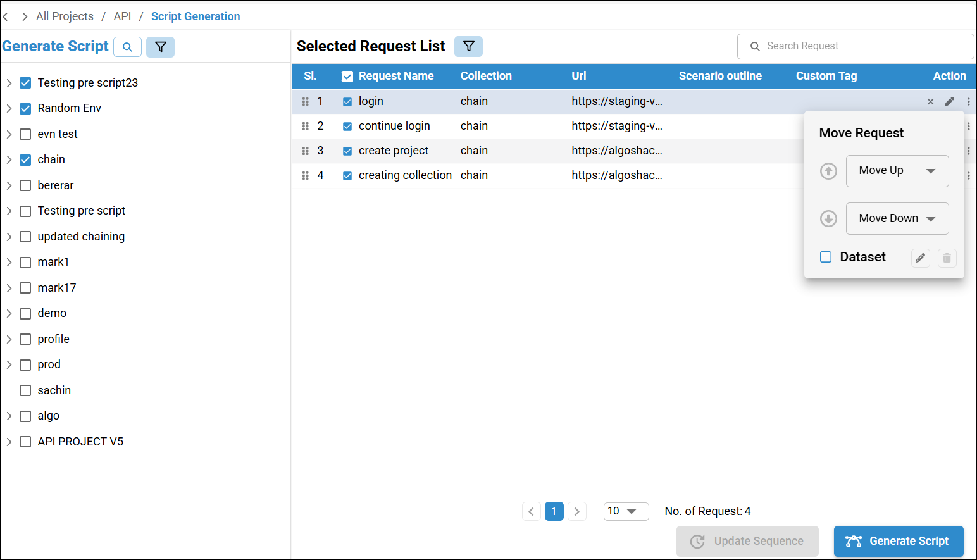The height and width of the screenshot is (560, 977).
Task: Click the Custom Tag column header
Action: tap(826, 76)
